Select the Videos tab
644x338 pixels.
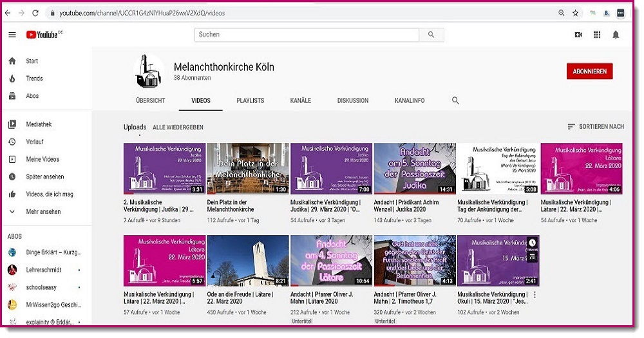(x=200, y=100)
